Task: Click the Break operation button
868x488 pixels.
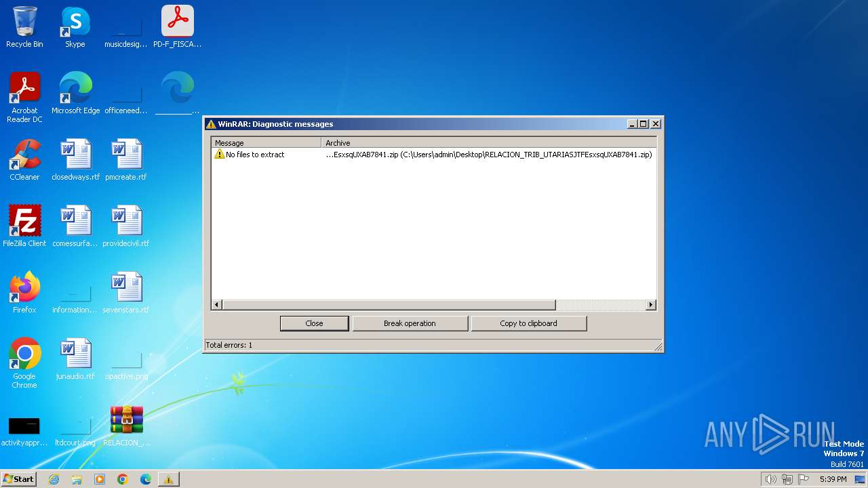Action: (410, 323)
